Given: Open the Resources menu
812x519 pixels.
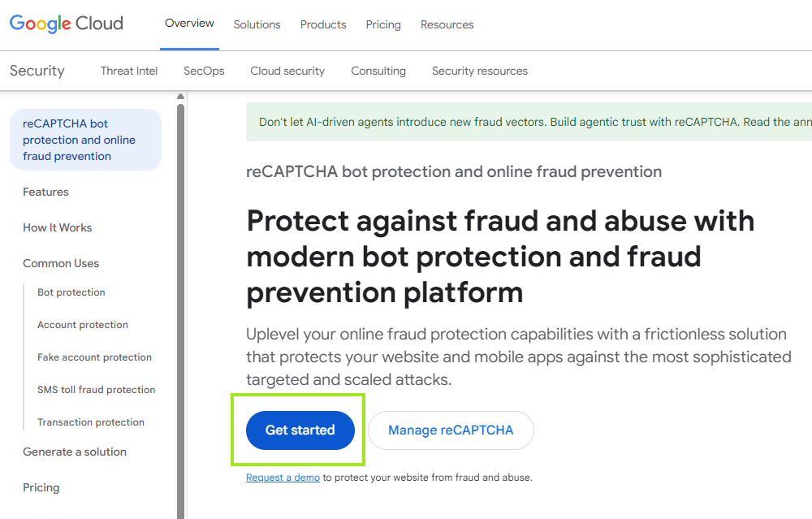Looking at the screenshot, I should (x=447, y=24).
